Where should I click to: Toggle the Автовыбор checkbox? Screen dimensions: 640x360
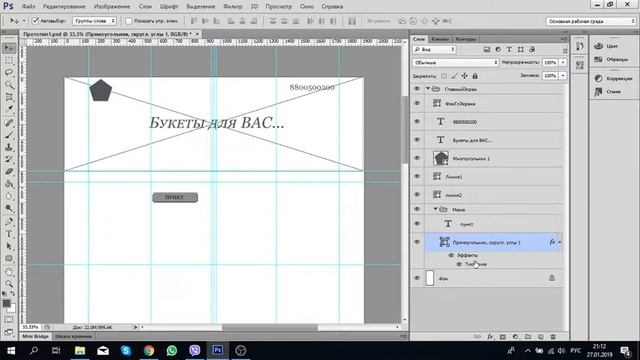point(36,21)
